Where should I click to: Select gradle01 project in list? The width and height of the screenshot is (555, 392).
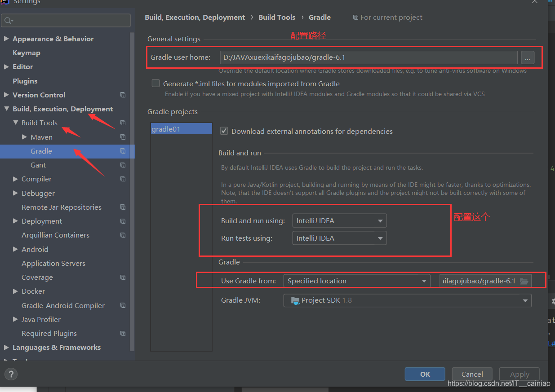[181, 129]
